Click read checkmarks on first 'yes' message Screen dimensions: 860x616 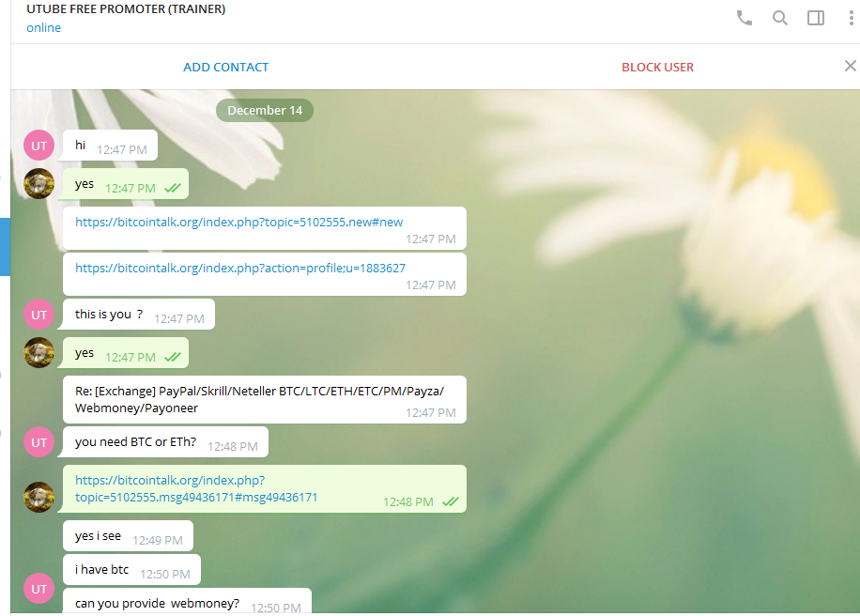(x=173, y=188)
